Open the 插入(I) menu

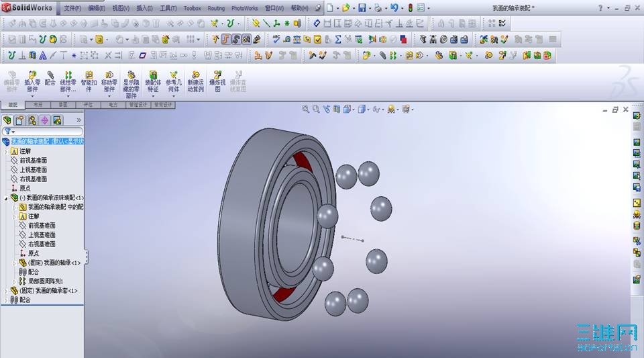point(145,8)
